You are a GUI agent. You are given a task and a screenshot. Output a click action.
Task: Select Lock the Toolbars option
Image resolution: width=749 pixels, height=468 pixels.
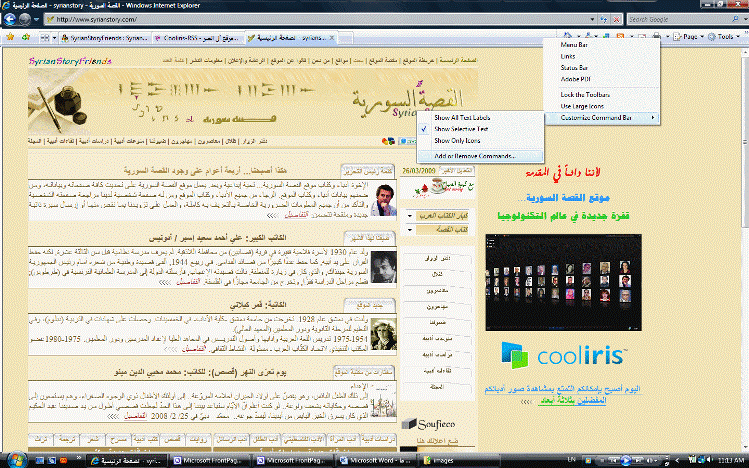click(602, 95)
